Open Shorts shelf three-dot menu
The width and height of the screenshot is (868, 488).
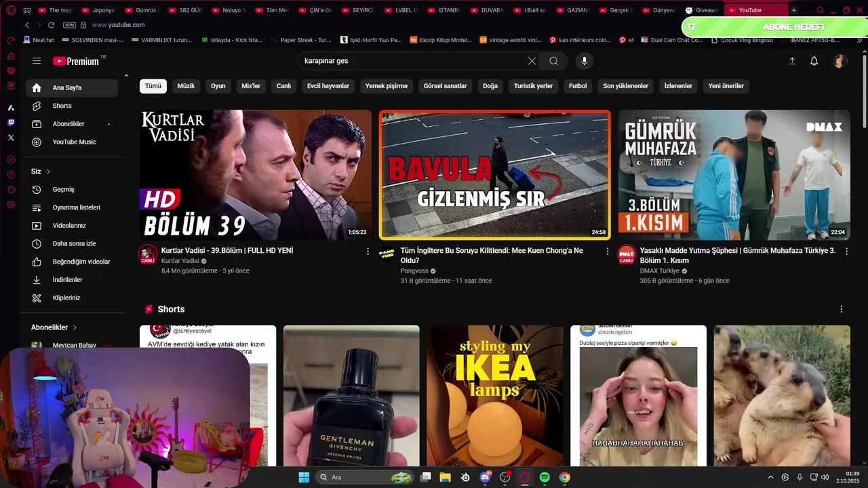click(x=842, y=309)
